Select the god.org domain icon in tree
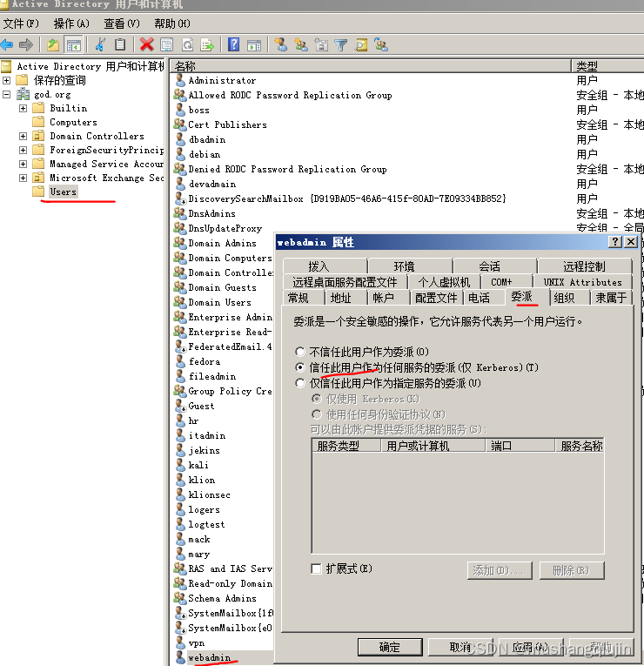This screenshot has width=644, height=666. (23, 94)
